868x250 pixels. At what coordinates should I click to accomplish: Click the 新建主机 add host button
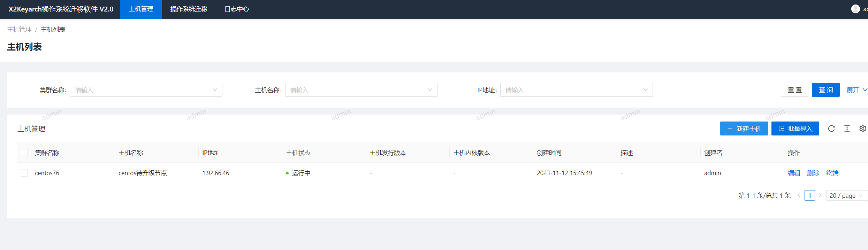(x=744, y=129)
